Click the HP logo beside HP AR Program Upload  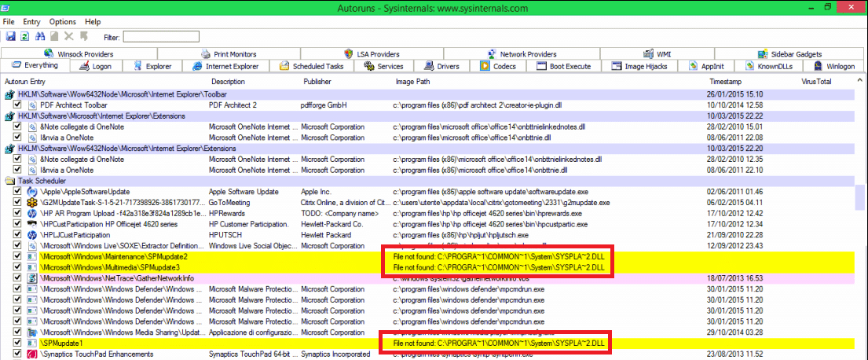(31, 213)
